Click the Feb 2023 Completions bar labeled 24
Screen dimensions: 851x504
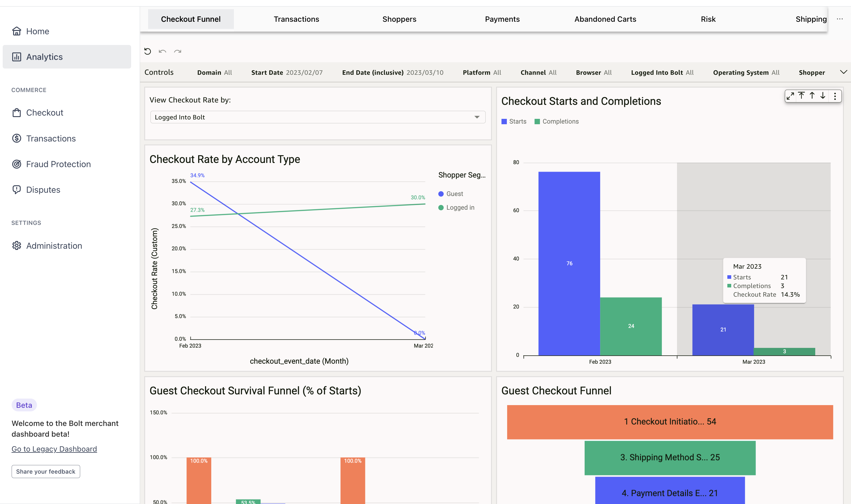point(631,326)
